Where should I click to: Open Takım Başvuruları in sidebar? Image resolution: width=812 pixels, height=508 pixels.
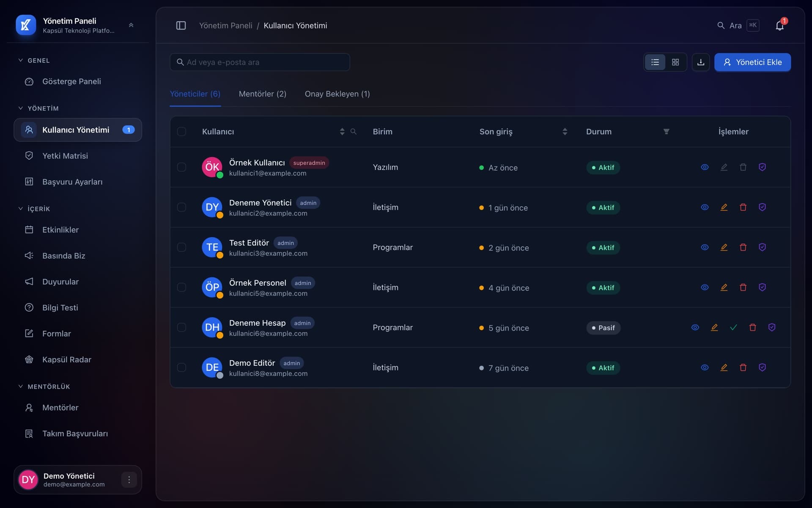[78, 433]
